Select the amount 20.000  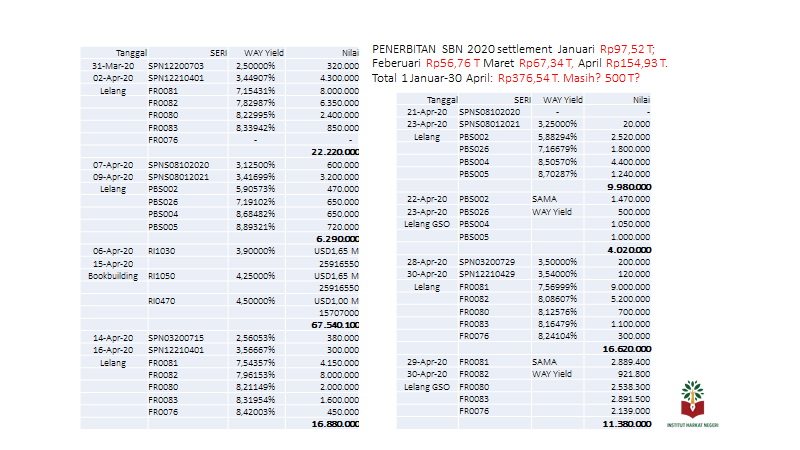[636, 124]
